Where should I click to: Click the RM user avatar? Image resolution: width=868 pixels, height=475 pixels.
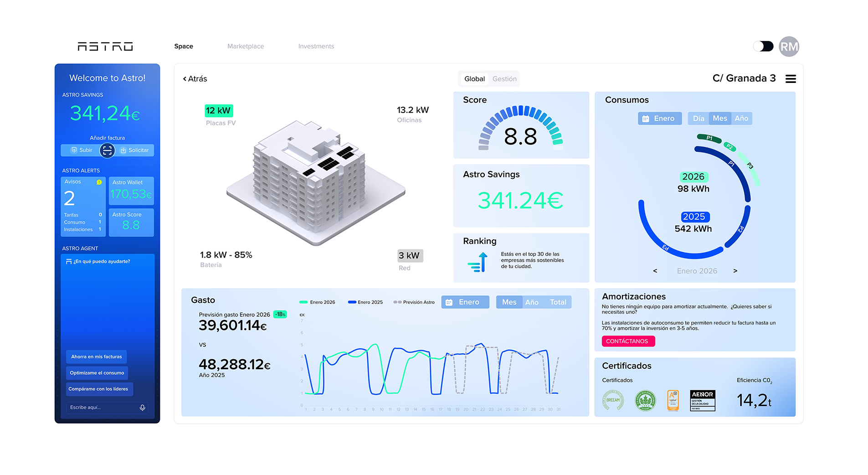[789, 46]
